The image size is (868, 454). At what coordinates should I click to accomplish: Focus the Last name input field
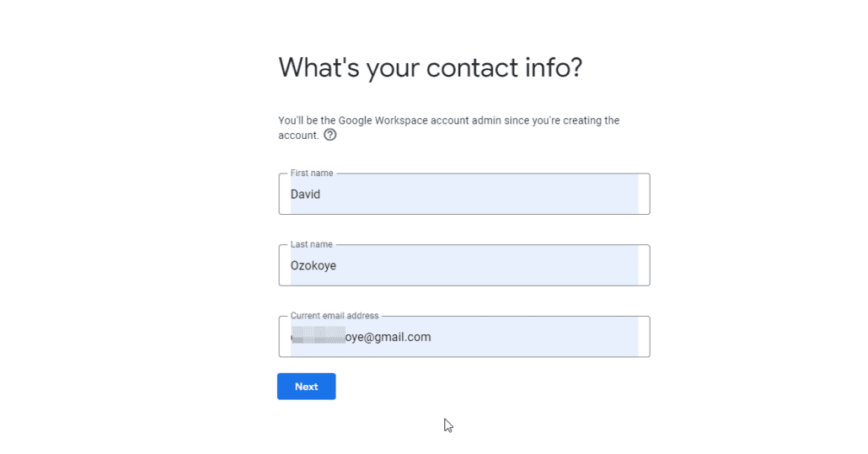[x=463, y=265]
